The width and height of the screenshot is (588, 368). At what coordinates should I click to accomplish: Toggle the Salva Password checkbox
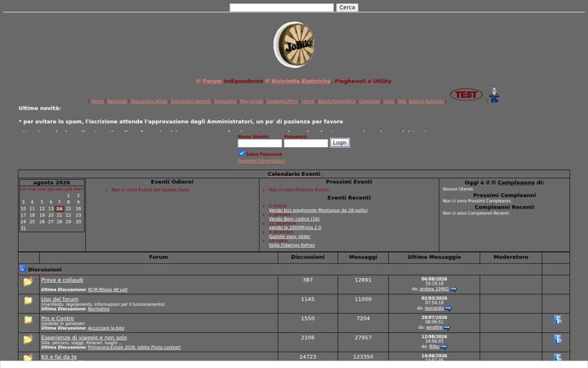click(x=242, y=153)
